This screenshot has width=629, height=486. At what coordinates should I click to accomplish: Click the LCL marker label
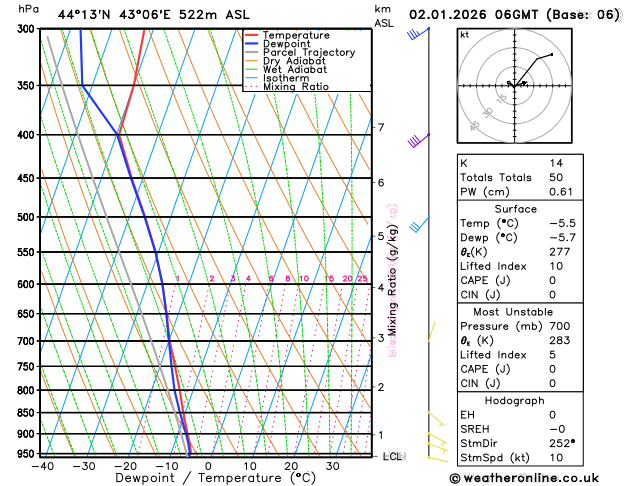(x=392, y=456)
